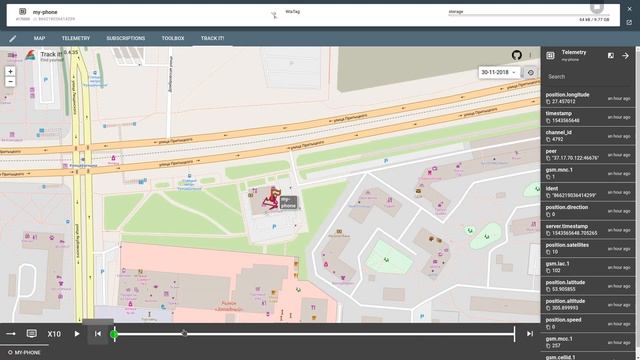Screen dimensions: 640x360
Task: Copy the position.direction value
Action: [548, 214]
